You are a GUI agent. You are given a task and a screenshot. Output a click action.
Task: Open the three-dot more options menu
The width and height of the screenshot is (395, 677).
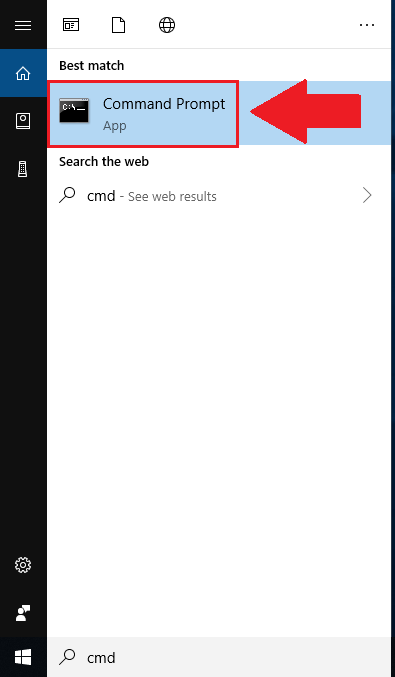click(x=367, y=25)
